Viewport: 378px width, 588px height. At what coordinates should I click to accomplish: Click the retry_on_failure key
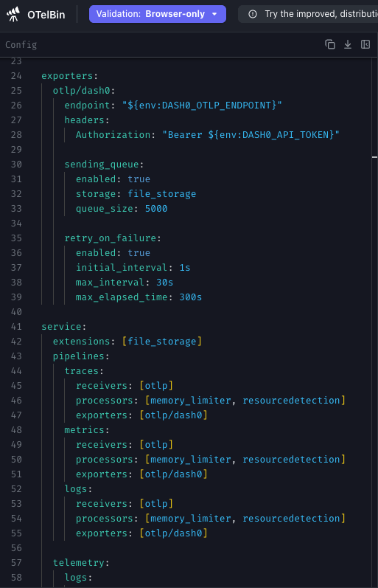tap(110, 238)
